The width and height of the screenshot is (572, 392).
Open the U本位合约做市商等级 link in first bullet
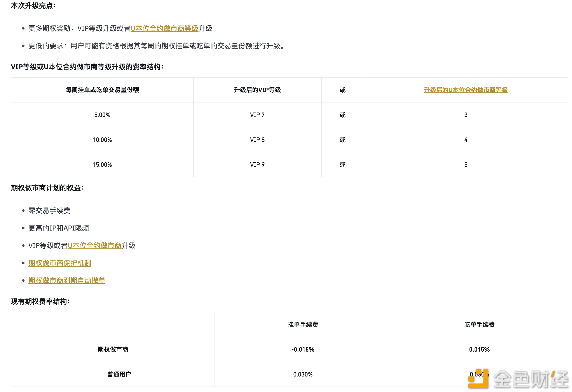pyautogui.click(x=164, y=29)
